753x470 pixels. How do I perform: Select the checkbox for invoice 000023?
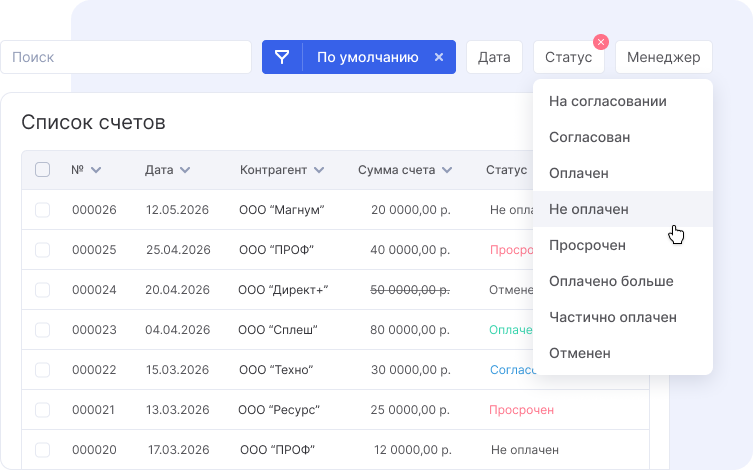point(43,329)
